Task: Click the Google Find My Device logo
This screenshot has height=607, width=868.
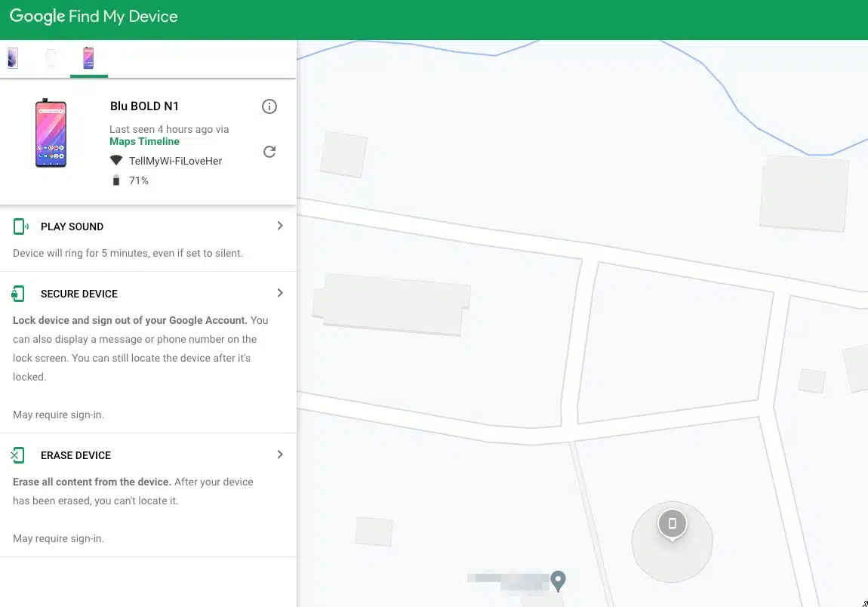Action: tap(94, 17)
